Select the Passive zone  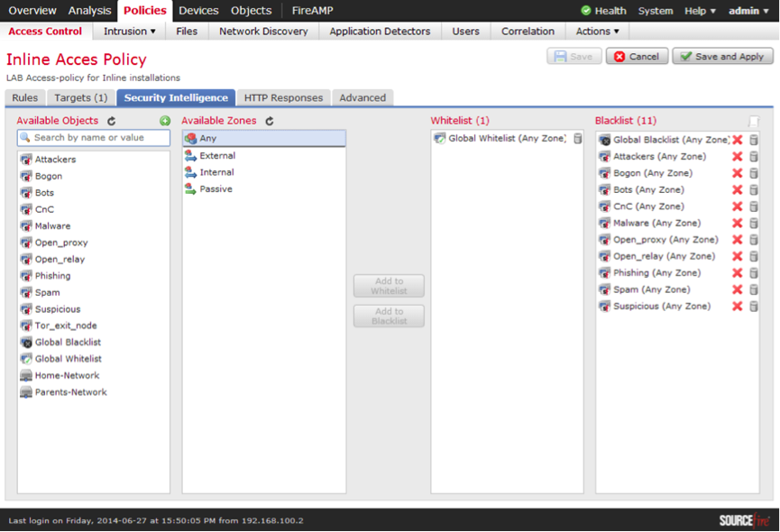264,189
